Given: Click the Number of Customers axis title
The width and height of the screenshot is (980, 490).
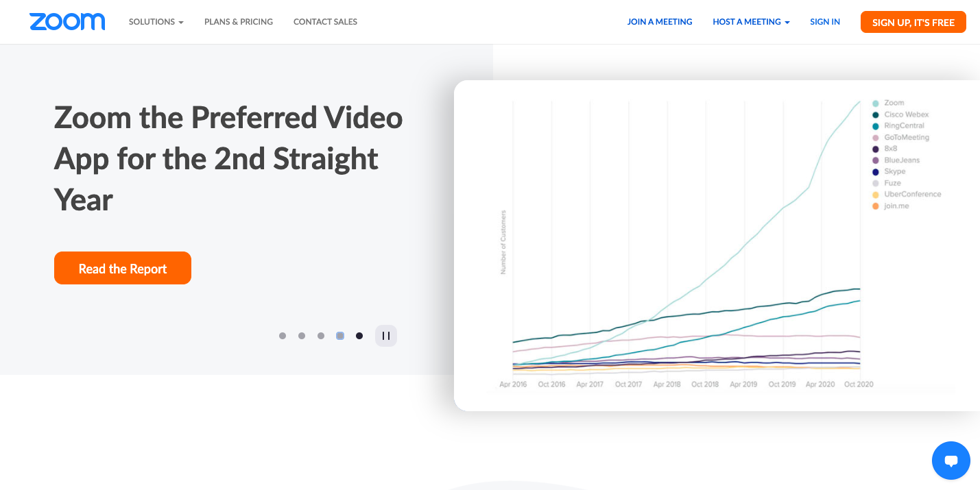Looking at the screenshot, I should click(503, 243).
